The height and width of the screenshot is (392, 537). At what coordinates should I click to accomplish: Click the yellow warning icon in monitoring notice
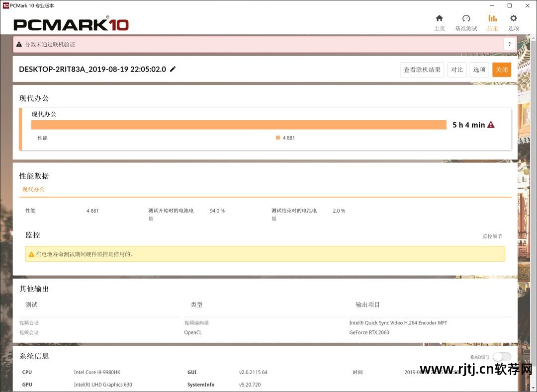pyautogui.click(x=31, y=254)
